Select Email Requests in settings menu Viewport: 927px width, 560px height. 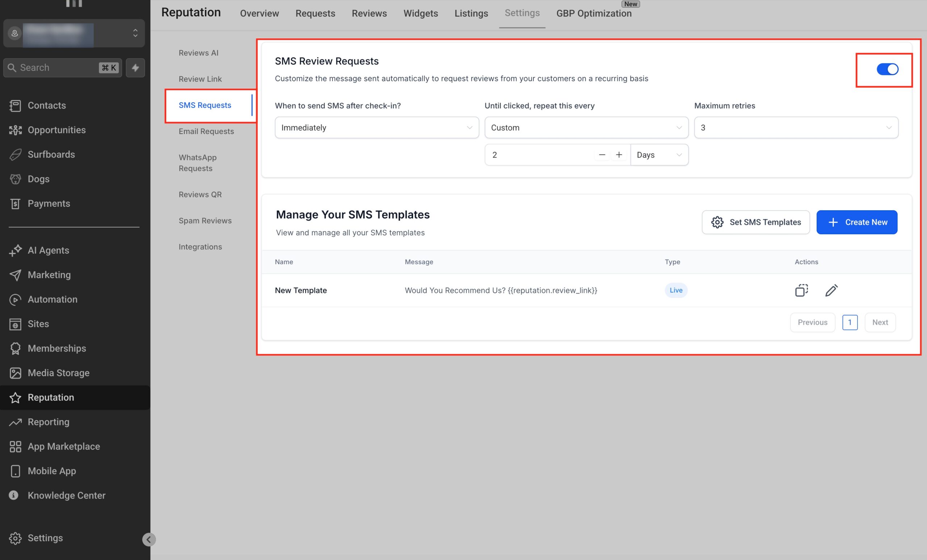pyautogui.click(x=206, y=131)
